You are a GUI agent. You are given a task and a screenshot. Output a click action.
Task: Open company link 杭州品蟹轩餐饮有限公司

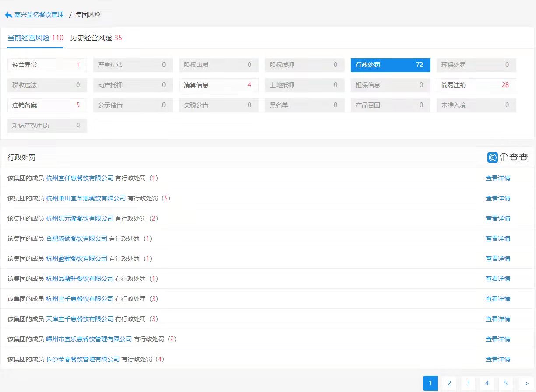click(80, 279)
